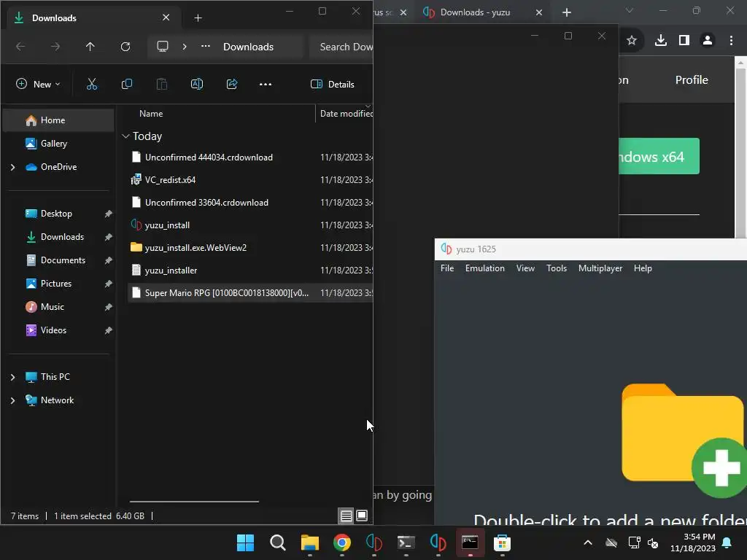Unpin Videos from Quick access
This screenshot has height=560, width=747.
[x=109, y=330]
